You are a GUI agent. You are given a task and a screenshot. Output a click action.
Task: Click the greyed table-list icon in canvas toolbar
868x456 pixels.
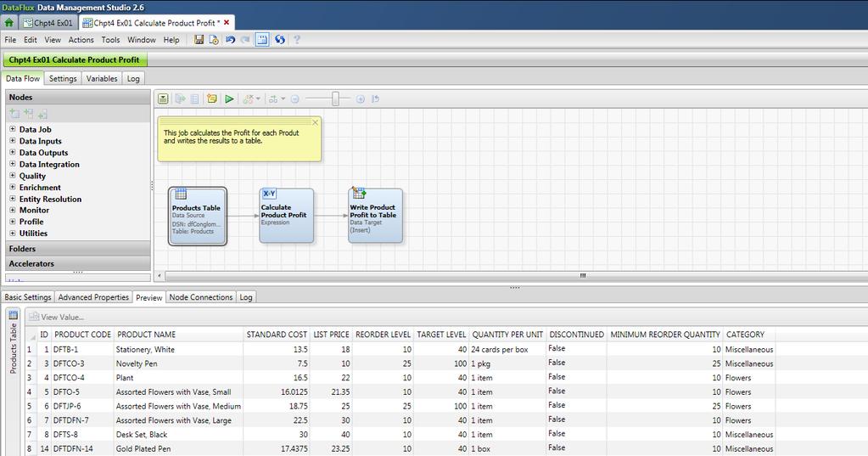coord(195,99)
